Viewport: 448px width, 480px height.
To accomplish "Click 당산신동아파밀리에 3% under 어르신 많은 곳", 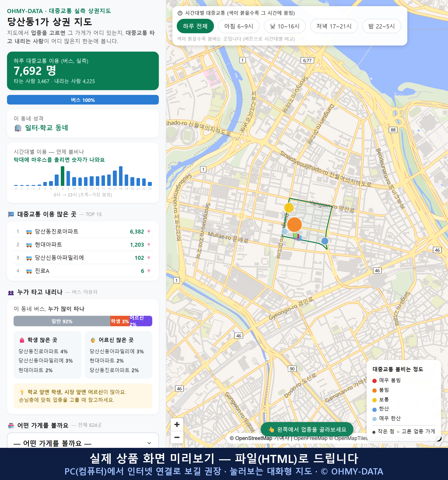I will 117,352.
